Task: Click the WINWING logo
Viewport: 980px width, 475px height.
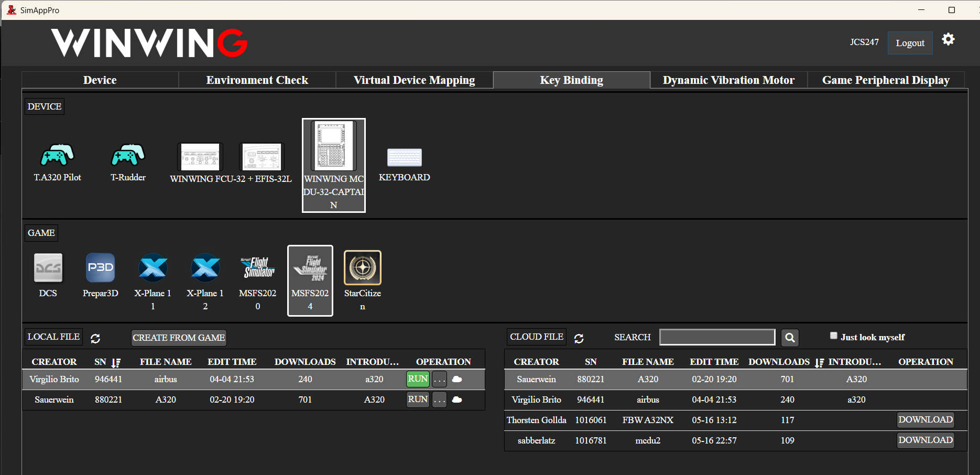Action: [x=149, y=42]
